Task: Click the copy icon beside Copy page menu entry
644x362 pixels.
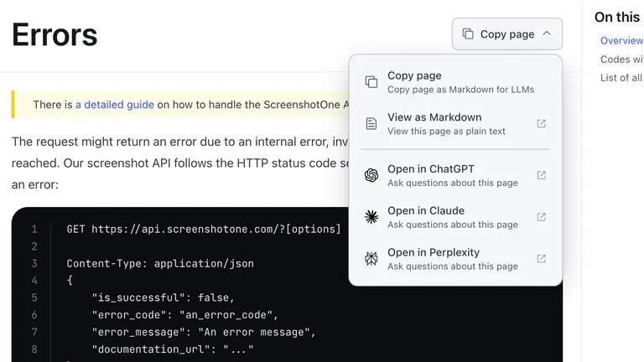Action: (x=371, y=81)
